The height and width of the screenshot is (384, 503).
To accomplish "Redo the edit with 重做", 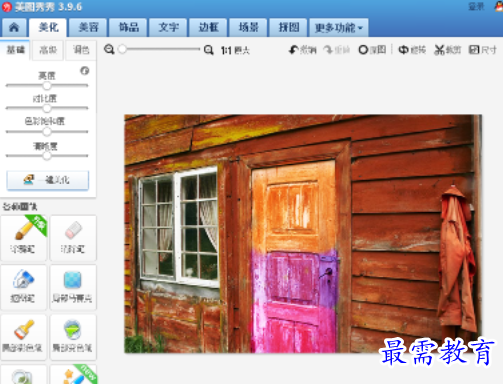I will click(337, 50).
